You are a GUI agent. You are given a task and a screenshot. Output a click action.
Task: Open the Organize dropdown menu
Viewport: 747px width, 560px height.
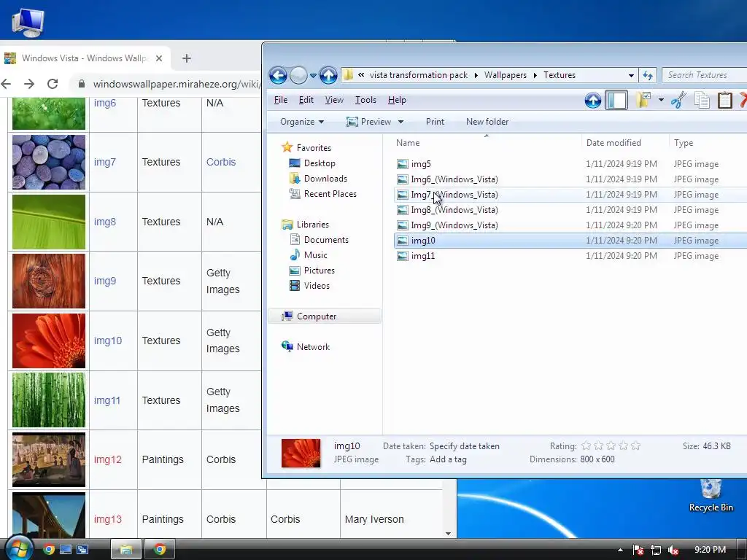pyautogui.click(x=302, y=122)
